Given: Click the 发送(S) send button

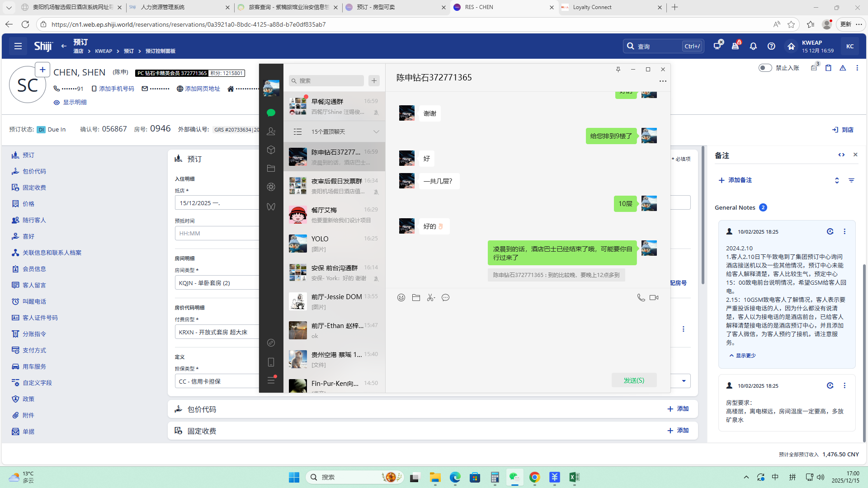Looking at the screenshot, I should 634,380.
